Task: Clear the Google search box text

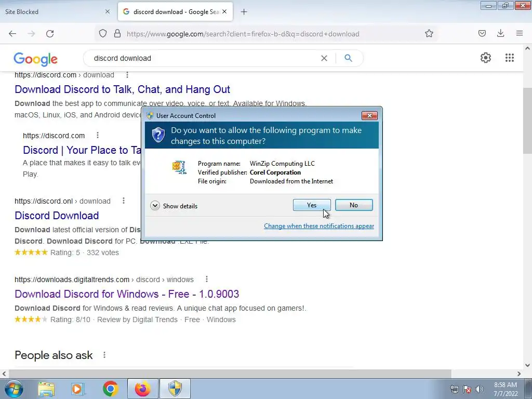Action: (x=324, y=58)
